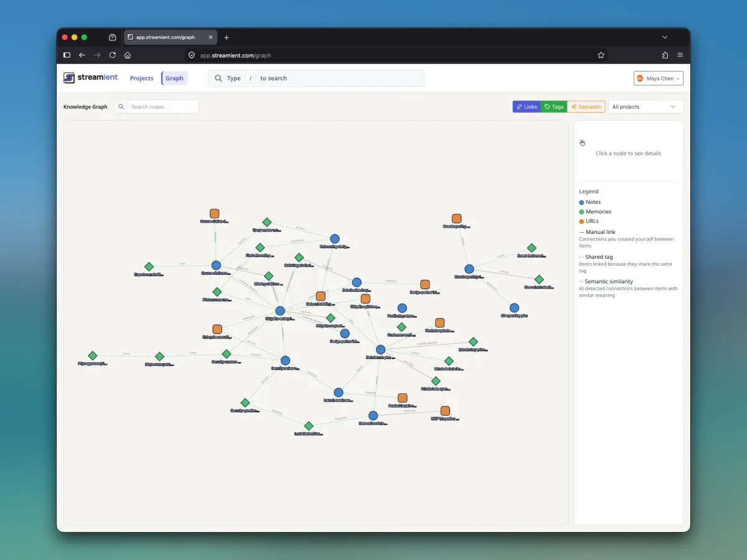Select the 'Onboarding desig…' note node
This screenshot has width=747, height=560.
tap(335, 239)
